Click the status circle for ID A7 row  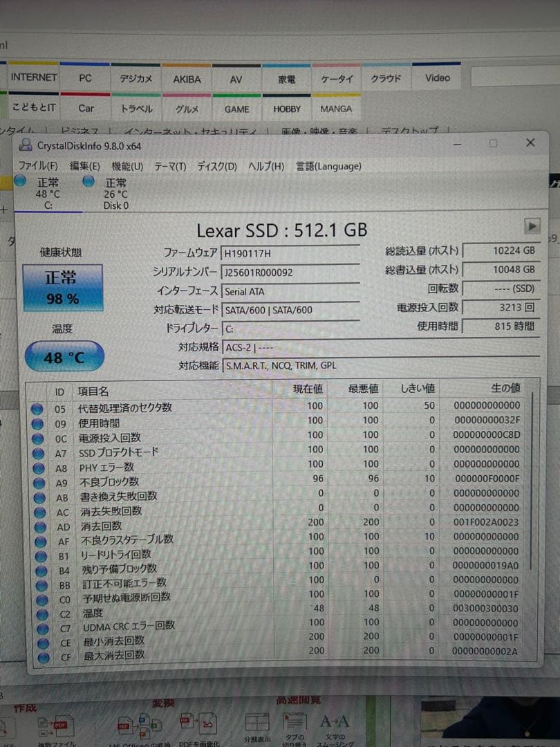click(x=39, y=453)
